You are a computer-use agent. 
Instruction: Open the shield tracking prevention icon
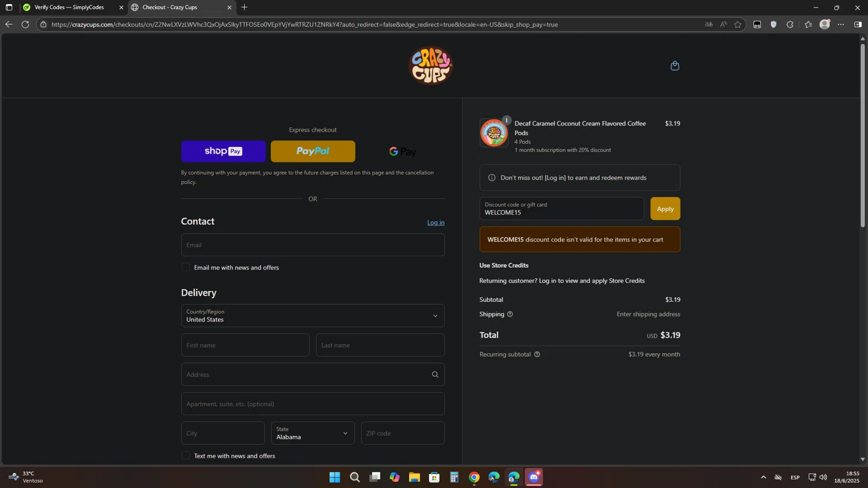(x=774, y=24)
